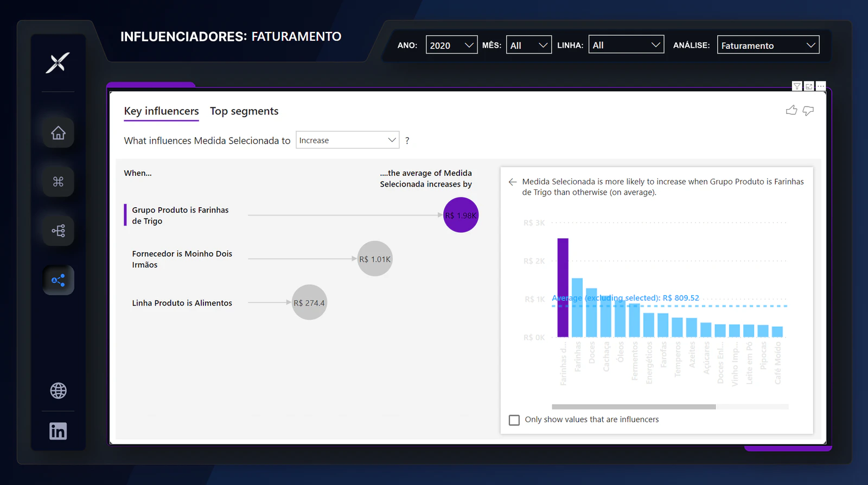Click the Café Moído bar
This screenshot has height=485, width=868.
(777, 332)
